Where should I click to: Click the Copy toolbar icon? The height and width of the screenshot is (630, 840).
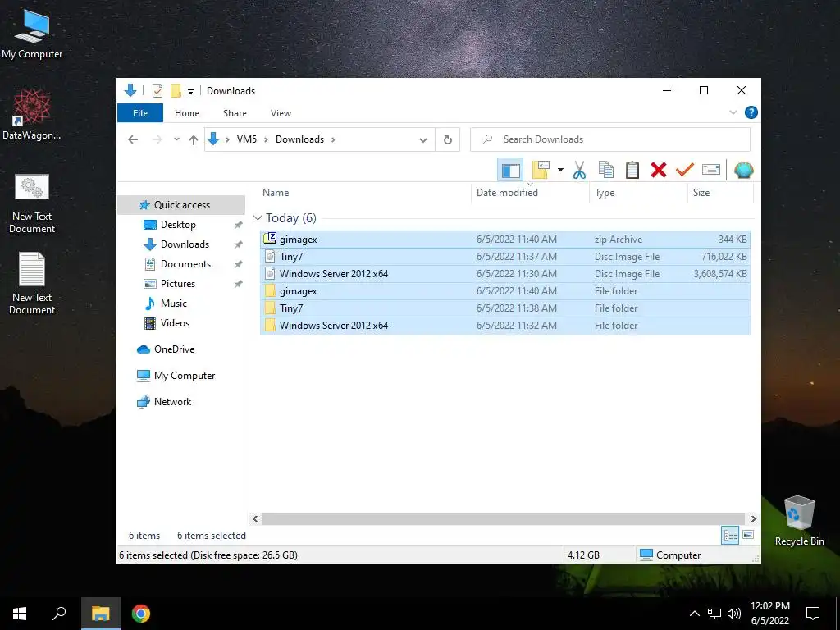(x=606, y=170)
